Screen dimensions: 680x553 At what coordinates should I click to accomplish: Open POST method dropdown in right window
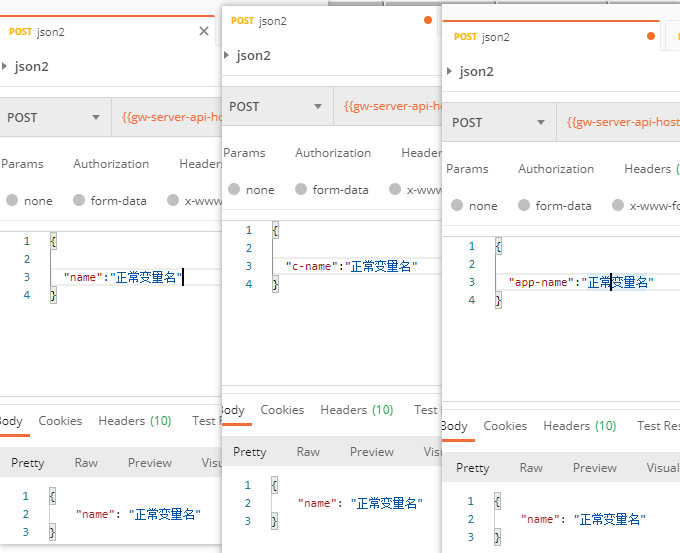[499, 122]
